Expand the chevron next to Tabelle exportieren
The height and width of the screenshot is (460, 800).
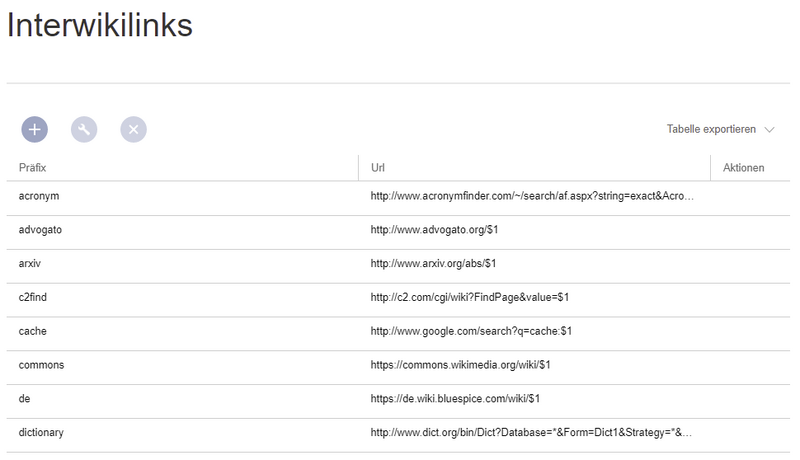point(769,130)
